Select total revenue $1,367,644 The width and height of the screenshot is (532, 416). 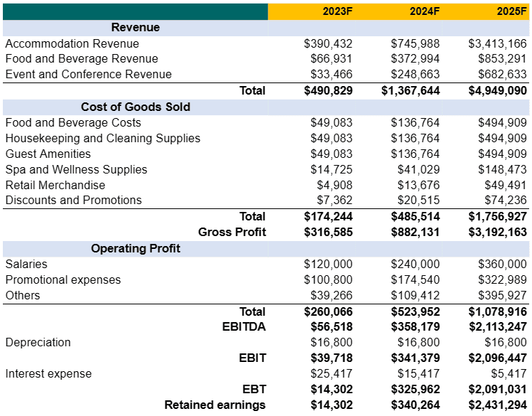click(411, 91)
